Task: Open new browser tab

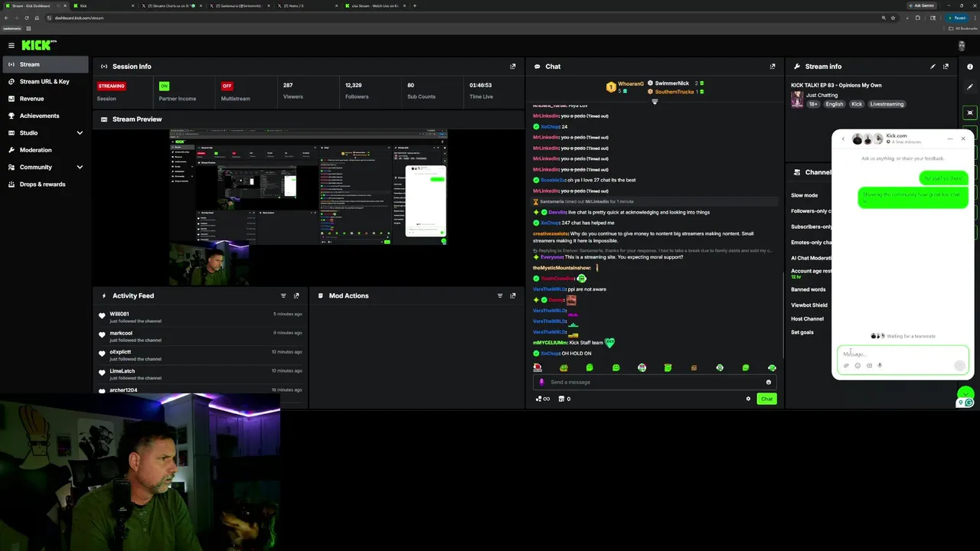Action: point(415,5)
